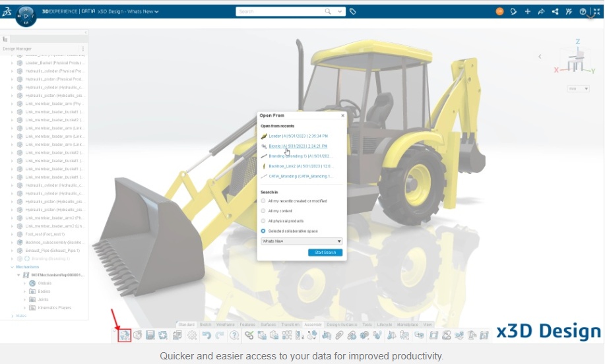Switch to the Sketch tab
Viewport: 605px width, 364px height.
coord(205,324)
